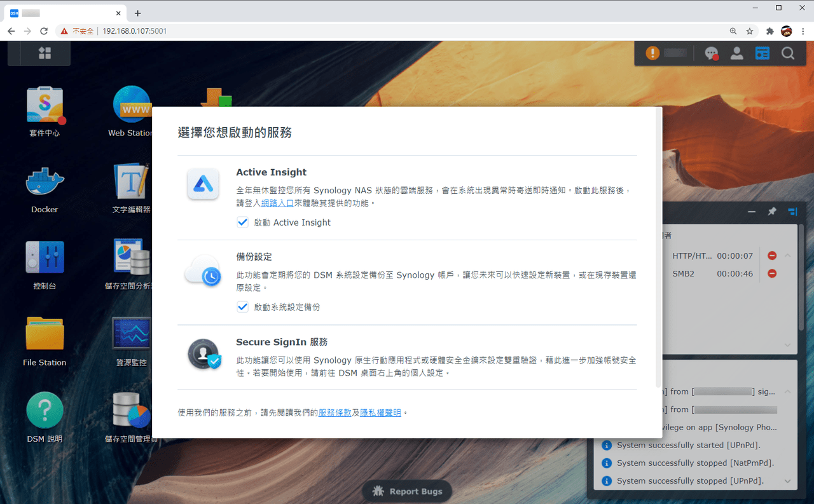Click the DSM search magnifier icon
Viewport: 814px width, 504px height.
click(788, 53)
